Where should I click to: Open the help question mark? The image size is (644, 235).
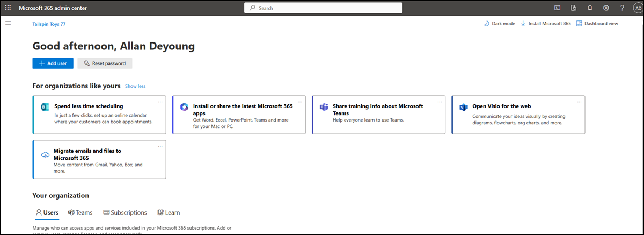coord(622,8)
